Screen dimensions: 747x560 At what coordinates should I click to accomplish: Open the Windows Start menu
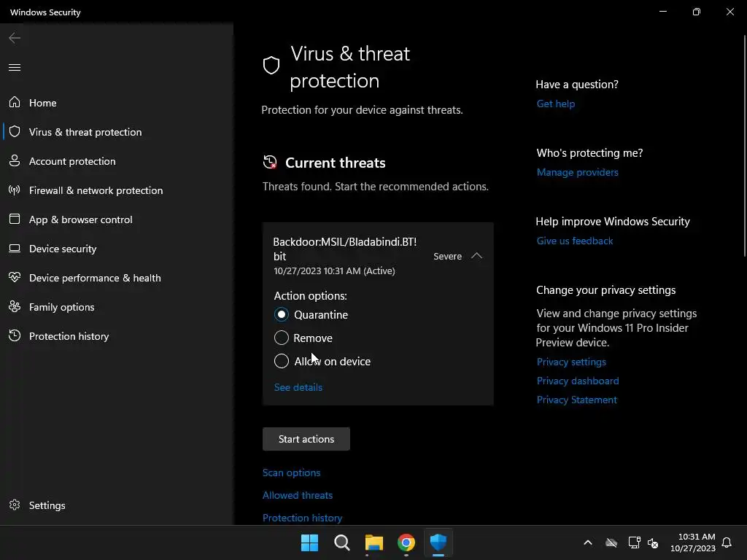pyautogui.click(x=309, y=542)
